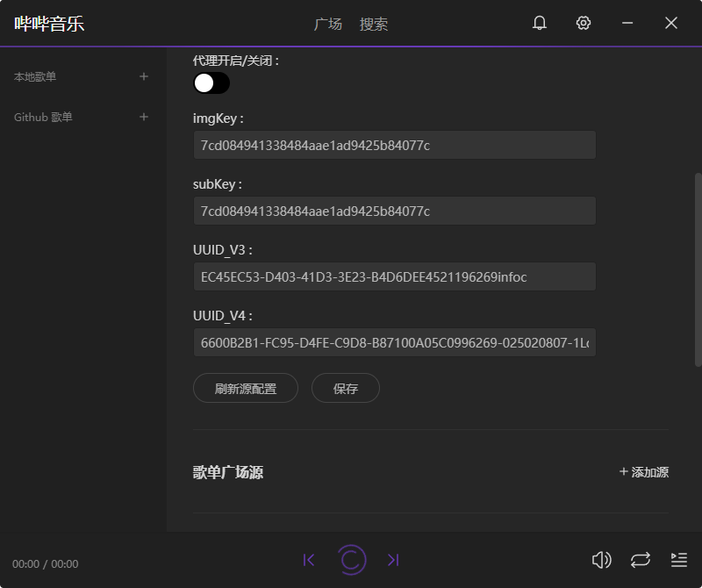Screen dimensions: 702x588
Task: Add a source via 添加源
Action: (x=643, y=471)
